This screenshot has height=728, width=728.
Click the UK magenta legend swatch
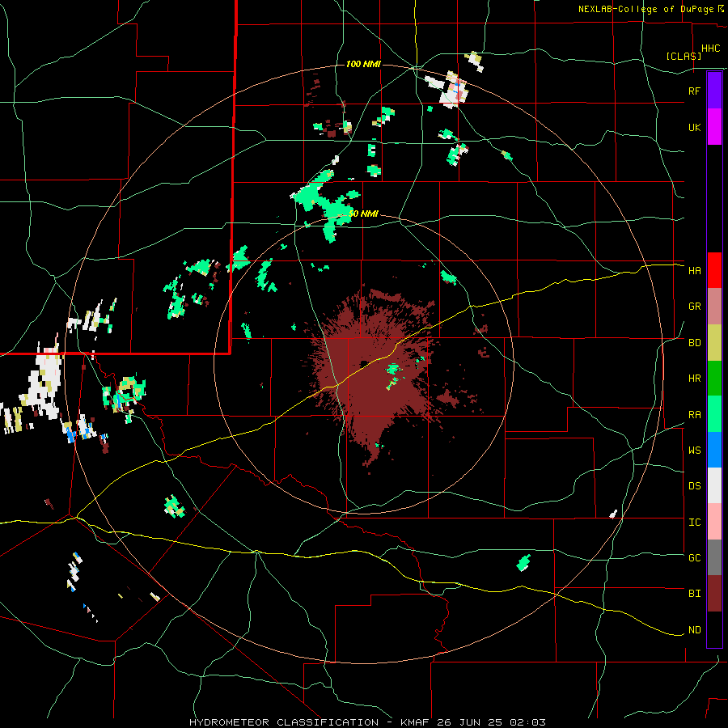(714, 127)
